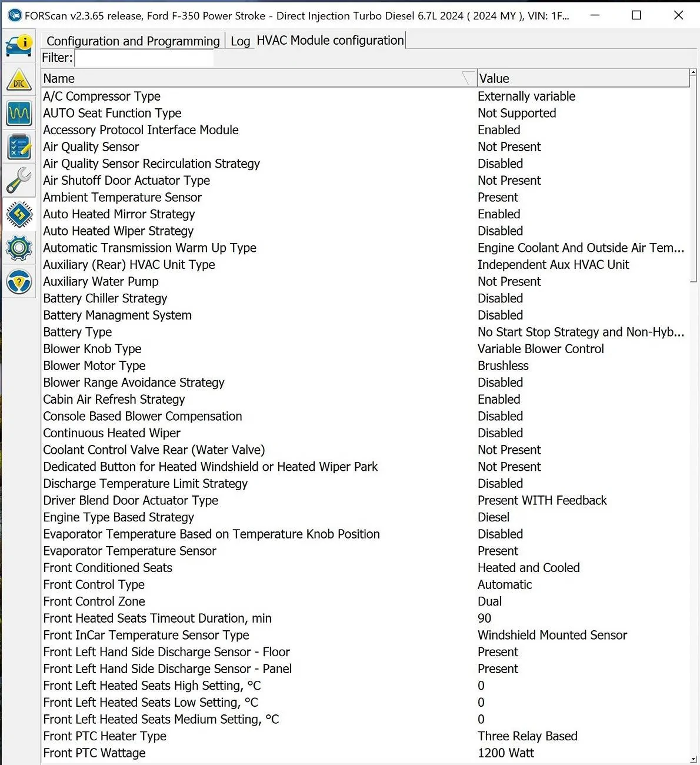Click the Value column header
Image resolution: width=700 pixels, height=765 pixels.
[x=582, y=78]
